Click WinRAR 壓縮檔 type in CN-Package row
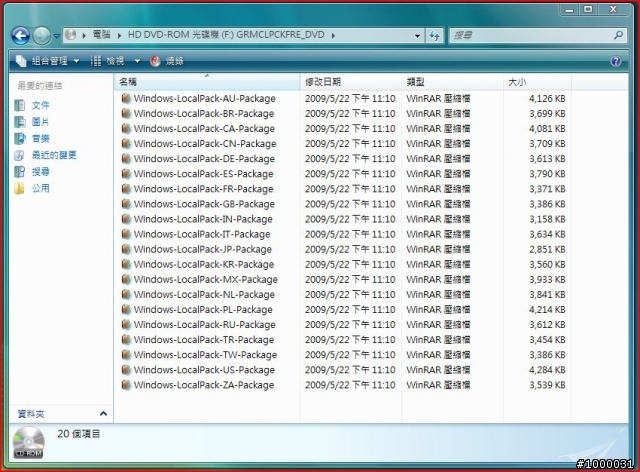 coord(438,144)
